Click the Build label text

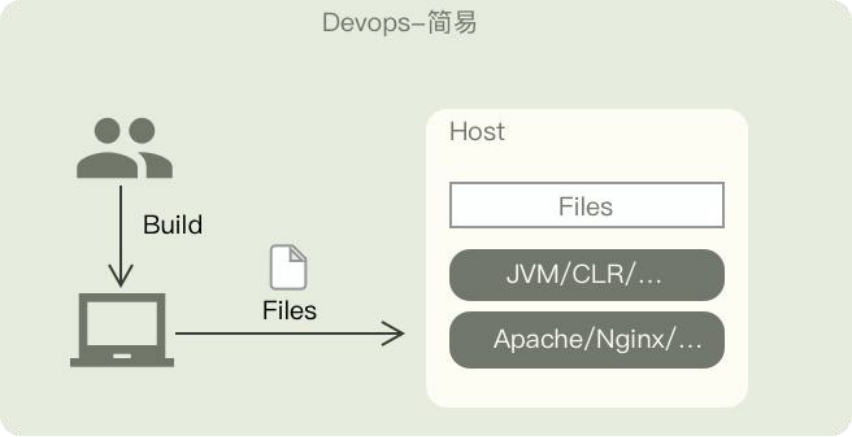click(173, 224)
